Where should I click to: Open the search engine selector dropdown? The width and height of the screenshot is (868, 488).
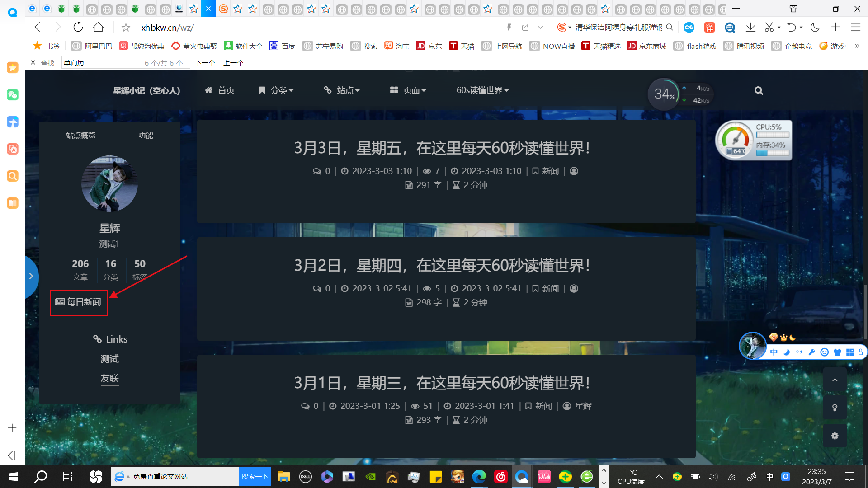coord(564,28)
